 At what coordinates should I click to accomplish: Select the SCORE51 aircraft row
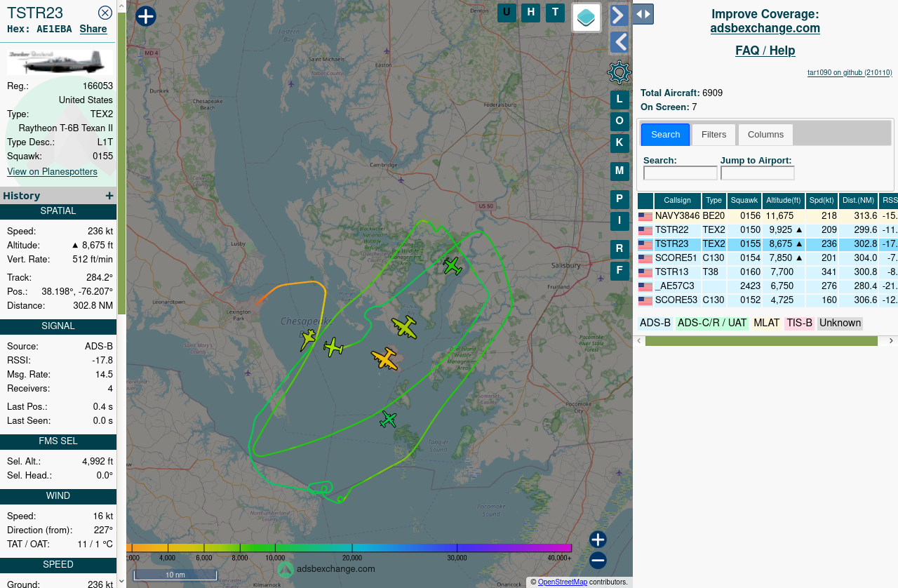coord(768,258)
